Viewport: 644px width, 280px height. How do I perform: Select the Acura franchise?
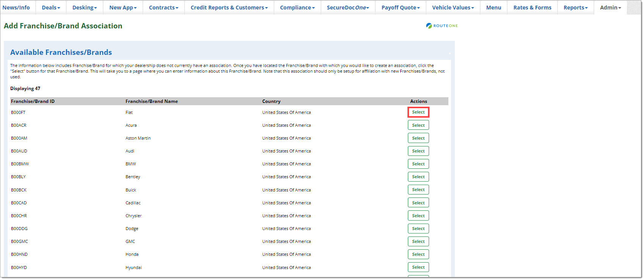coord(418,125)
